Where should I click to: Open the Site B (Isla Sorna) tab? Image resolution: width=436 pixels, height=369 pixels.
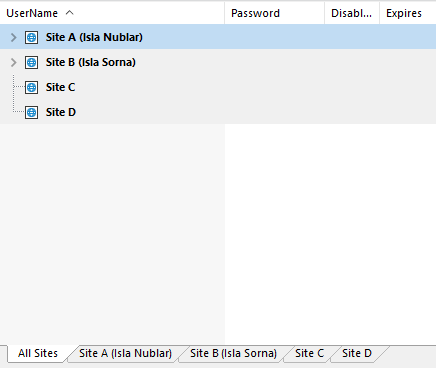233,353
